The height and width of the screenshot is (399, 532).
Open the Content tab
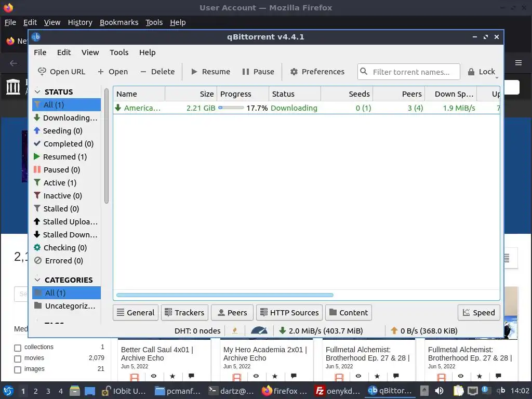point(349,312)
